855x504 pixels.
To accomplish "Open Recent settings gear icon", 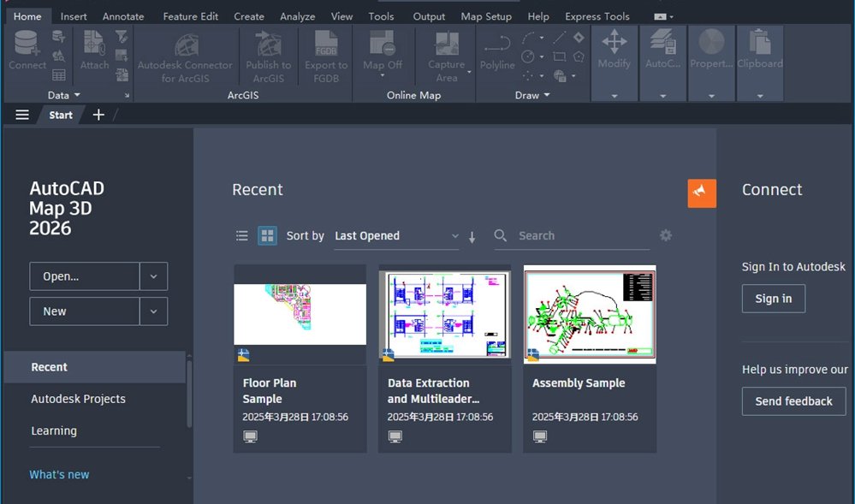I will click(x=666, y=235).
